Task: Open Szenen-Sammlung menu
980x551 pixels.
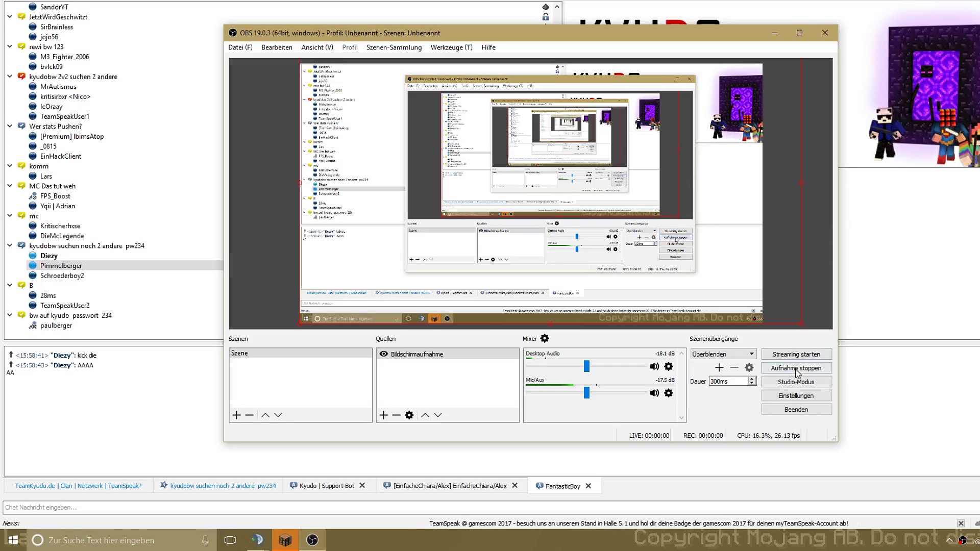Action: pos(394,47)
